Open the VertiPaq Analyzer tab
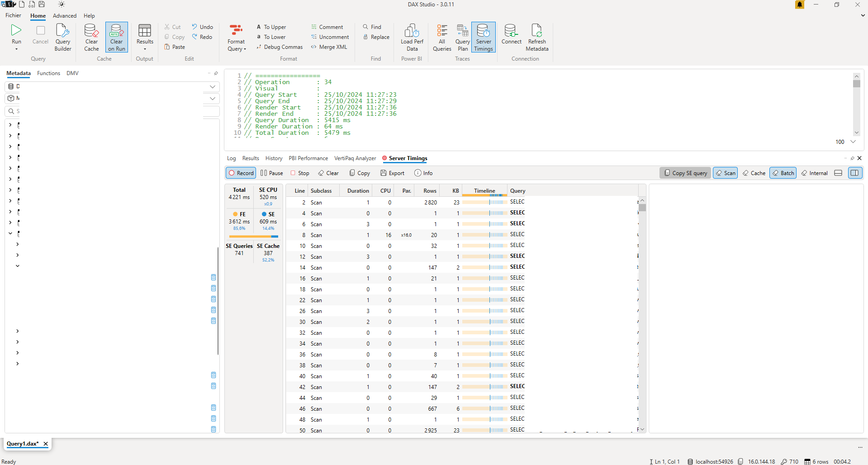 (355, 158)
